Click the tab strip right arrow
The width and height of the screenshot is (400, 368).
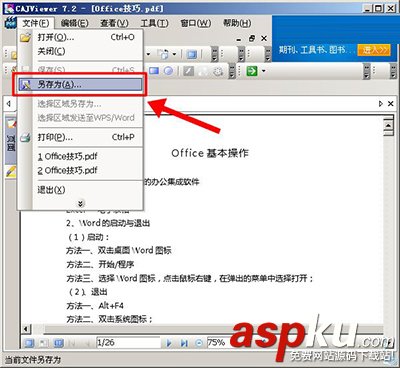tap(381, 104)
